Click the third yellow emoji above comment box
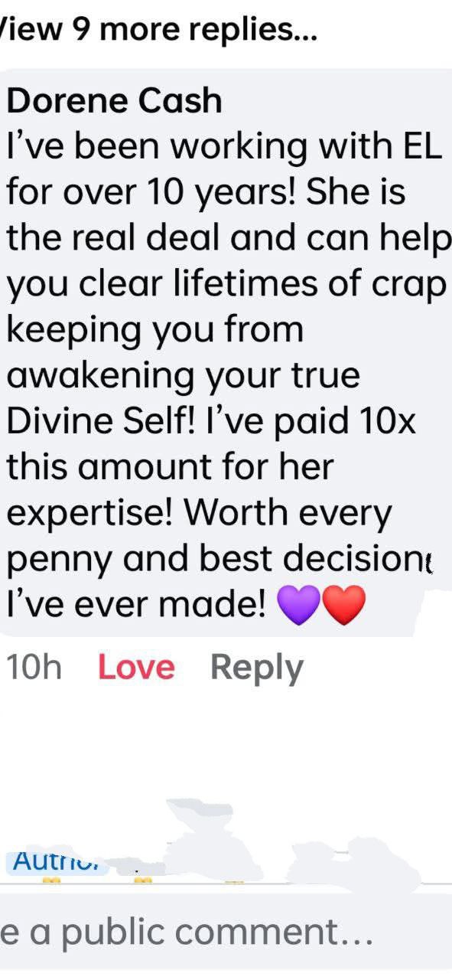Image resolution: width=452 pixels, height=980 pixels. tap(235, 882)
